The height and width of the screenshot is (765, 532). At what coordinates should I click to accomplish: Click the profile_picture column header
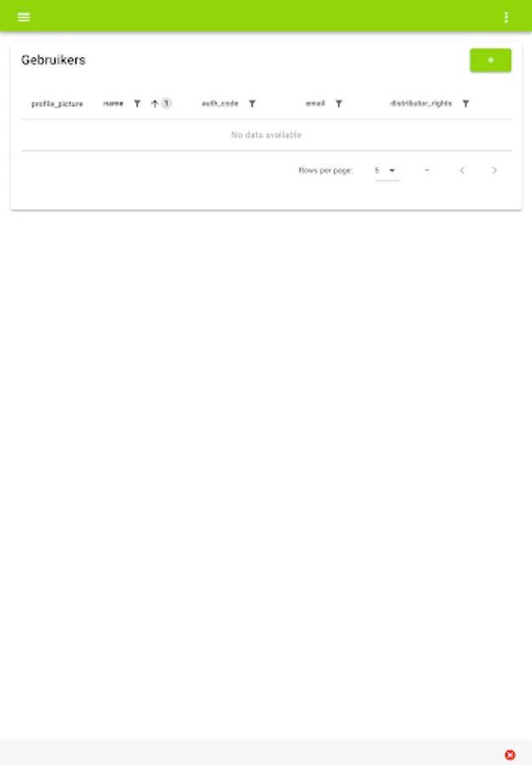pyautogui.click(x=57, y=104)
